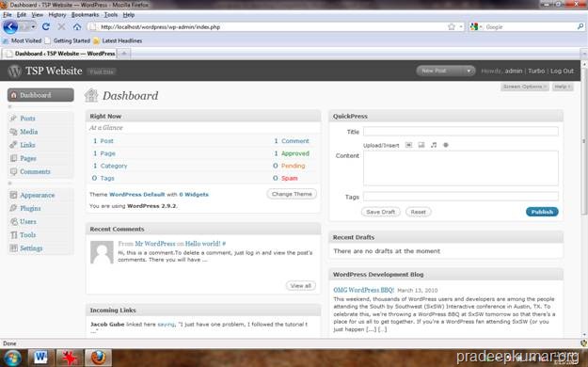Open the bookmark star dropdown arrow
This screenshot has height=367, width=588.
point(461,26)
